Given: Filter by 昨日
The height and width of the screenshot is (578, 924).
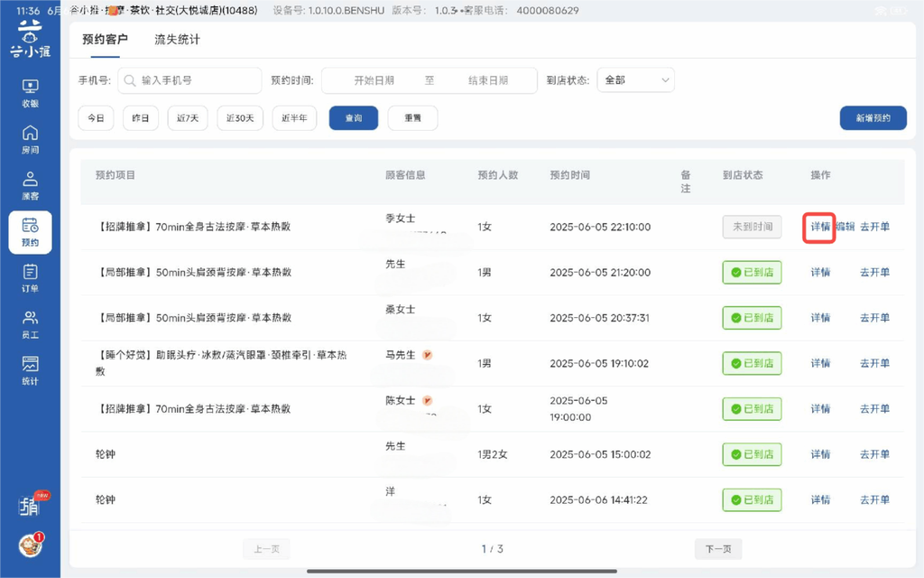Looking at the screenshot, I should tap(140, 118).
